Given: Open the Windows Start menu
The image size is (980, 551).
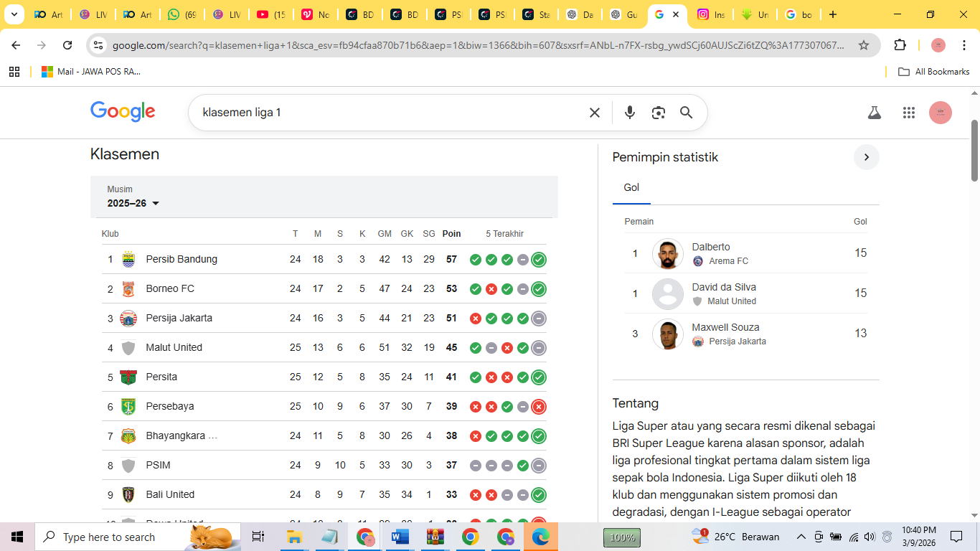Looking at the screenshot, I should pos(17,537).
